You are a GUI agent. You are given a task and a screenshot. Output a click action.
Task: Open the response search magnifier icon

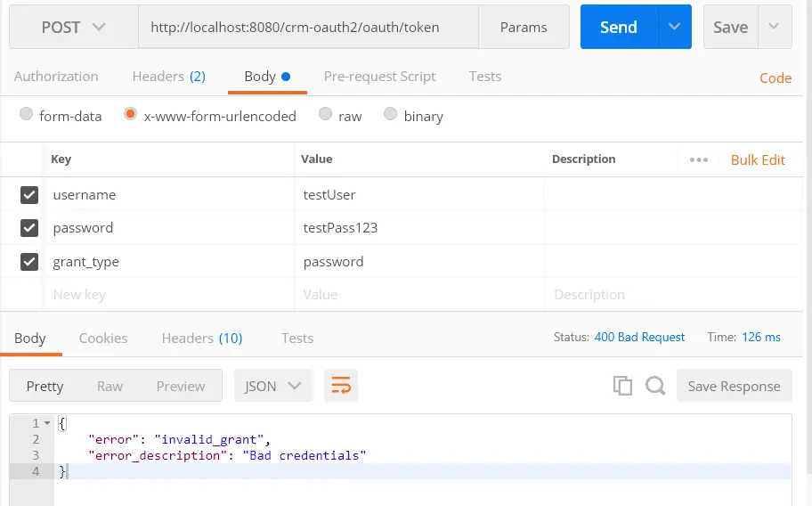(x=655, y=386)
